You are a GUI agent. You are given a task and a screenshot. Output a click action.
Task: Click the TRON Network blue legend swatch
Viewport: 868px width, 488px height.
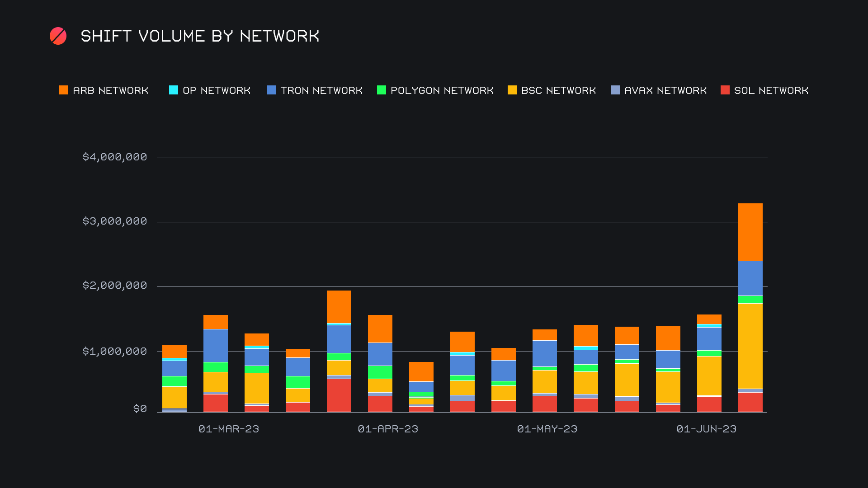(x=272, y=90)
